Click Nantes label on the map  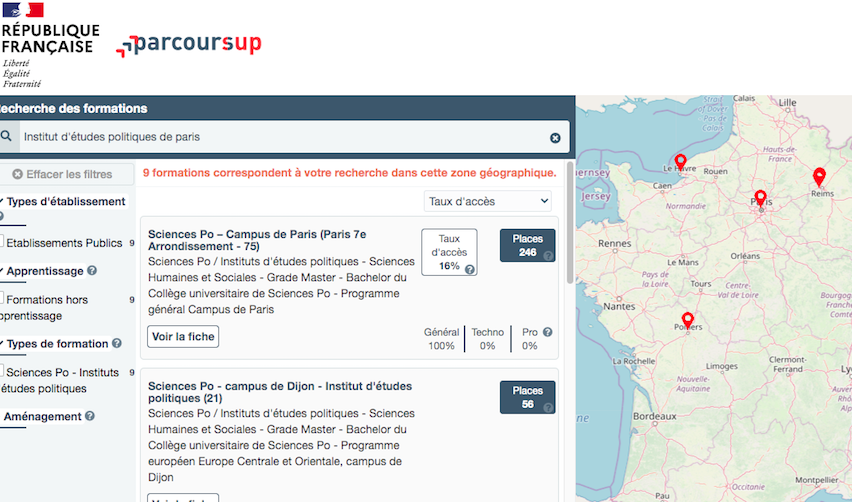coord(619,306)
